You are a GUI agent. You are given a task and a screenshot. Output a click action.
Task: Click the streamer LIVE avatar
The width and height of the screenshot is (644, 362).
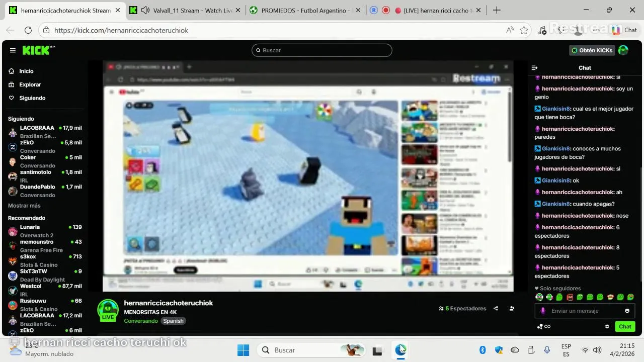pyautogui.click(x=108, y=310)
